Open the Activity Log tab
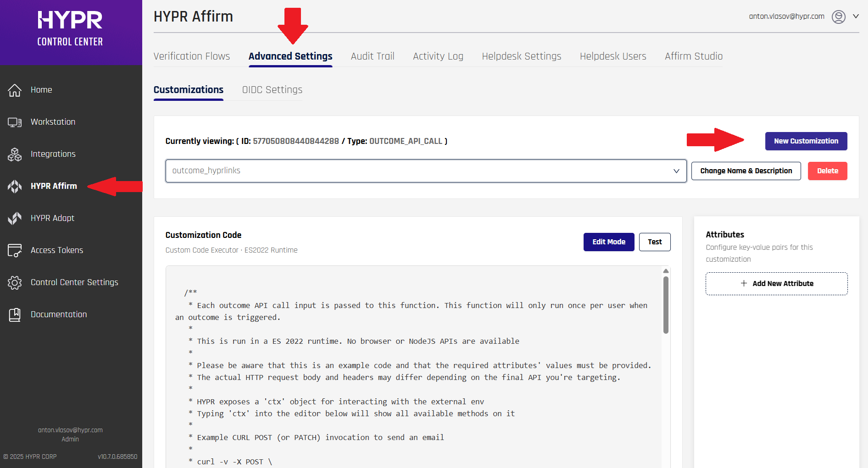This screenshot has height=468, width=868. coord(438,56)
